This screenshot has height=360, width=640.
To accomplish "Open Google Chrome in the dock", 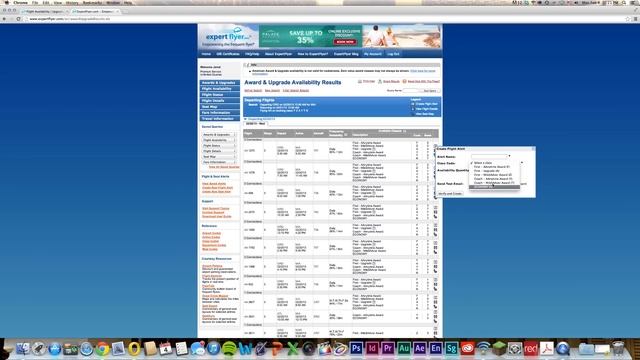I will point(102,349).
